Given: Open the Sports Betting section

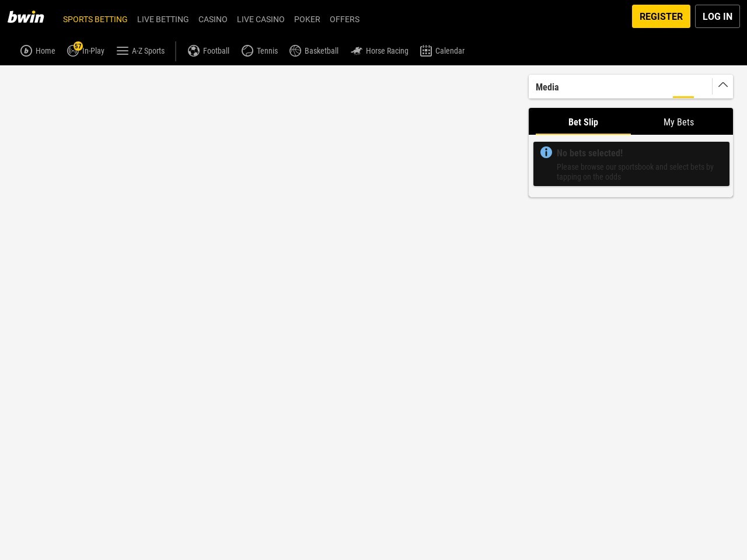Looking at the screenshot, I should point(95,19).
